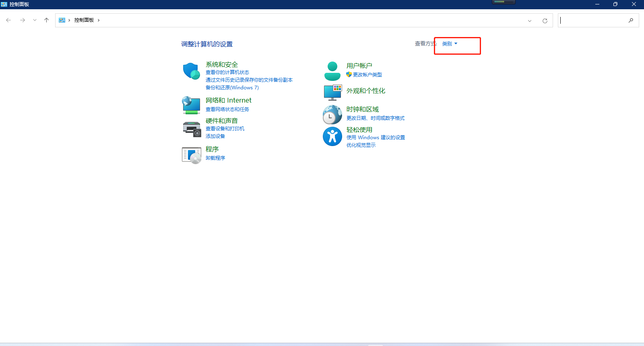644x346 pixels.
Task: Open the Appearance and Personalization monitor icon
Action: click(x=332, y=93)
